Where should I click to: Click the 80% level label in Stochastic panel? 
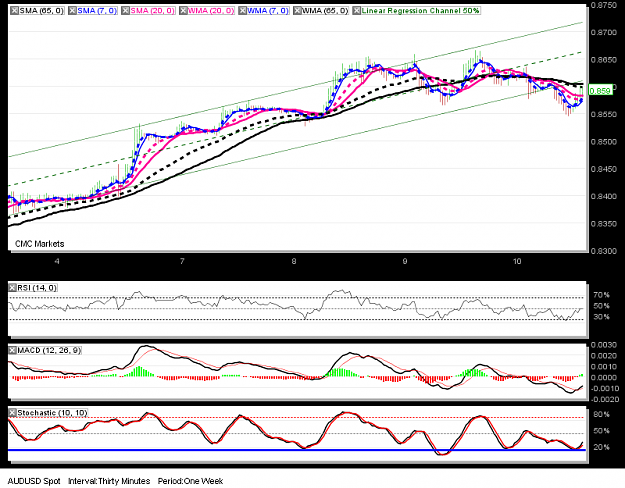click(601, 415)
